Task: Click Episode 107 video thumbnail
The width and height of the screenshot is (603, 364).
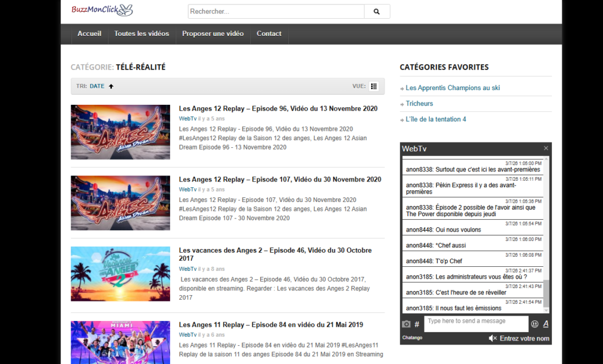Action: (120, 203)
